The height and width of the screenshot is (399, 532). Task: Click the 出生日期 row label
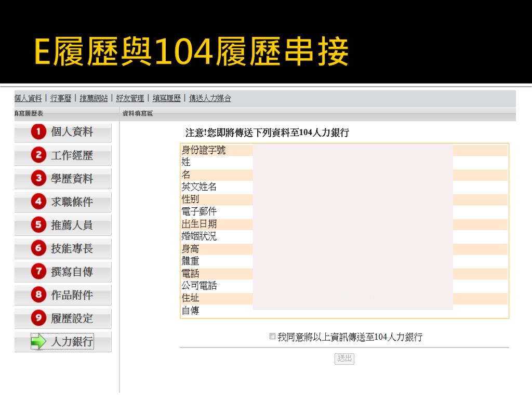[x=199, y=224]
